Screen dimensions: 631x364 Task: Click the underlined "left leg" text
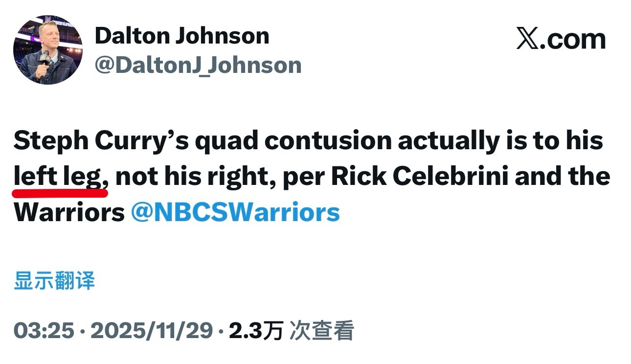61,177
